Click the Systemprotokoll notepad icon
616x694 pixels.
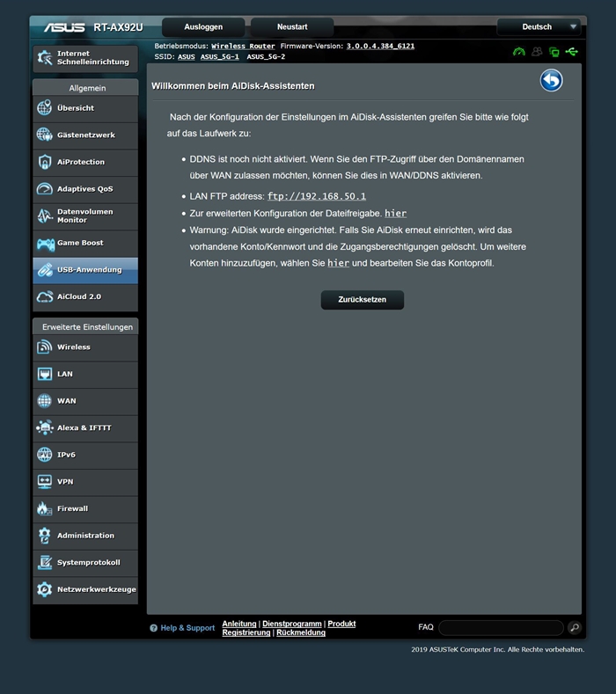pos(44,563)
